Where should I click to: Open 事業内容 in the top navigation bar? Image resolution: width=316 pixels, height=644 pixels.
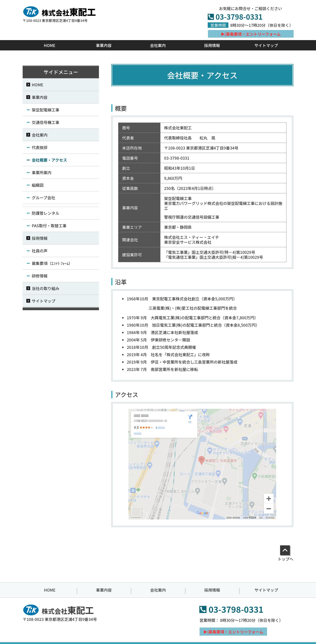[x=104, y=46]
